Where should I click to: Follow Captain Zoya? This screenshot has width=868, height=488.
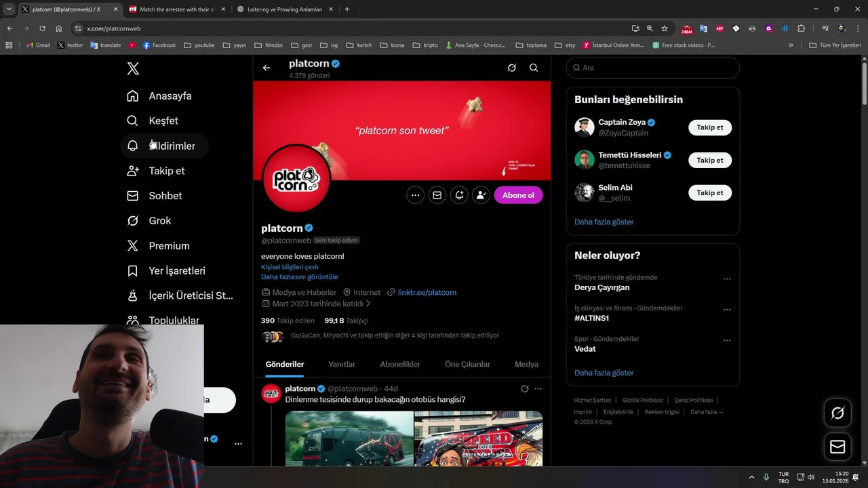point(710,127)
